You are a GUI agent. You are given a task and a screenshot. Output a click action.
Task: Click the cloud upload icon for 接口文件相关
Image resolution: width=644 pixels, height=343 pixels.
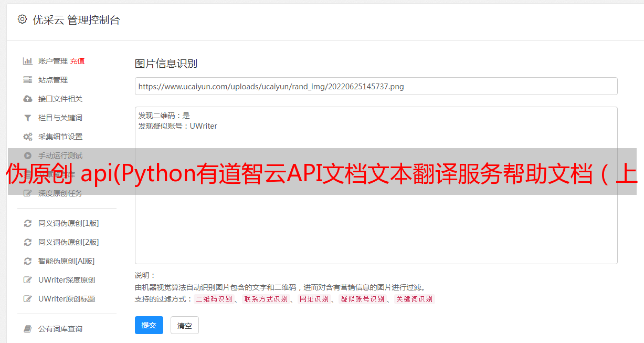coord(27,99)
